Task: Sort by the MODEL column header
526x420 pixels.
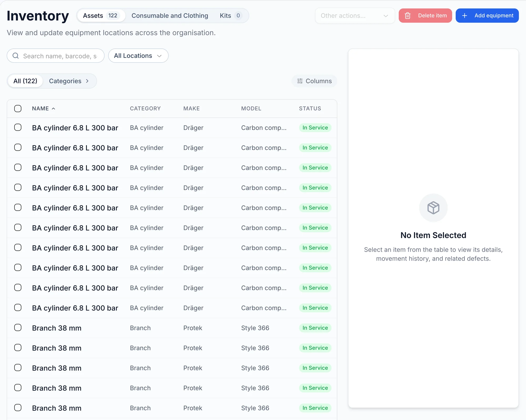Action: click(x=251, y=109)
